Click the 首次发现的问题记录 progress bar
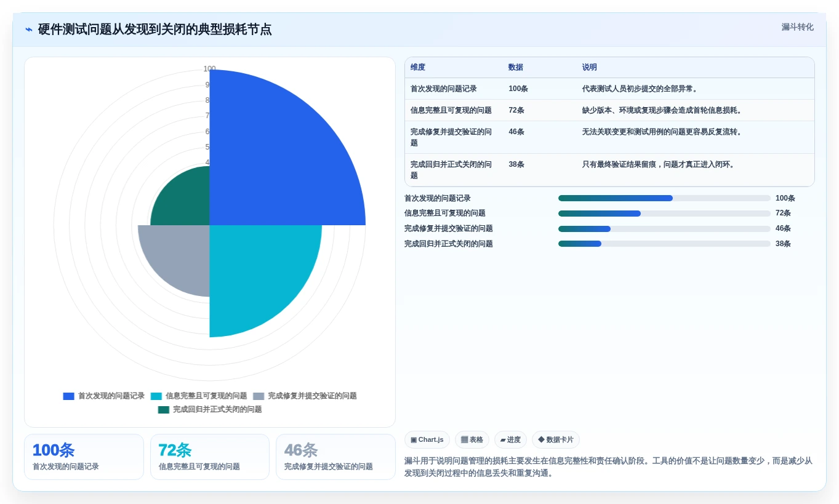The width and height of the screenshot is (839, 504). pos(664,198)
